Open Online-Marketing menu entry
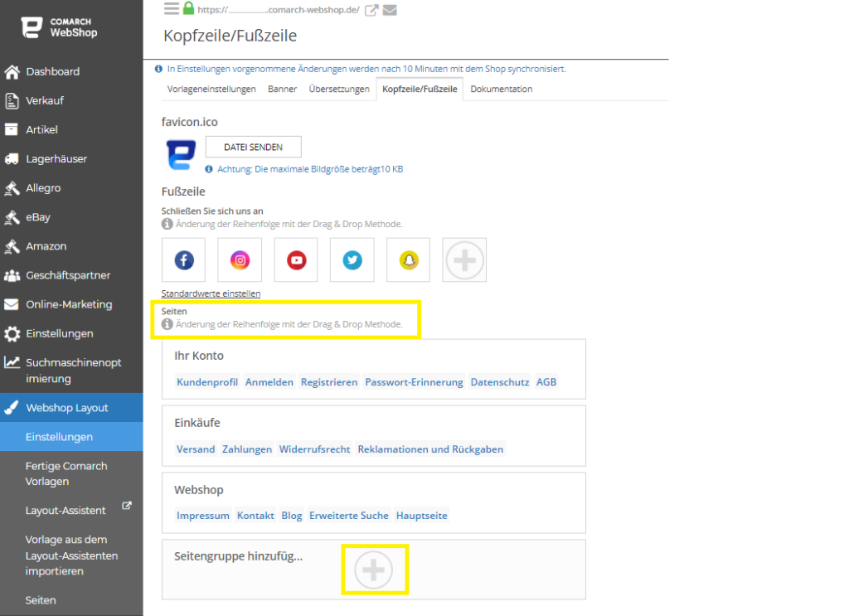 [x=71, y=305]
